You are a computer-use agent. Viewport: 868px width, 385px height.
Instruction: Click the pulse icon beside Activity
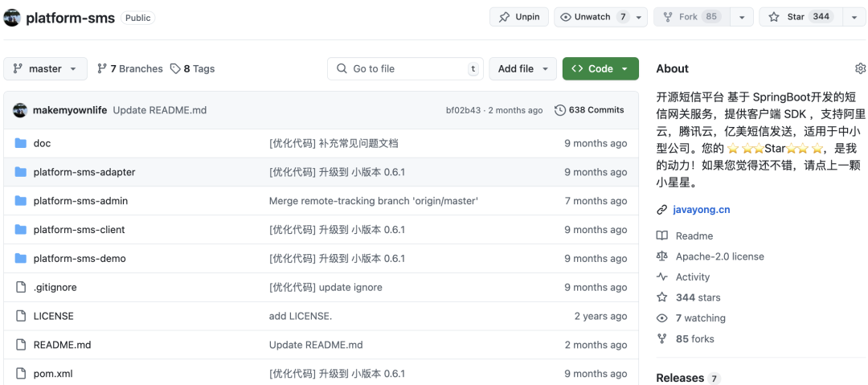[x=661, y=277]
